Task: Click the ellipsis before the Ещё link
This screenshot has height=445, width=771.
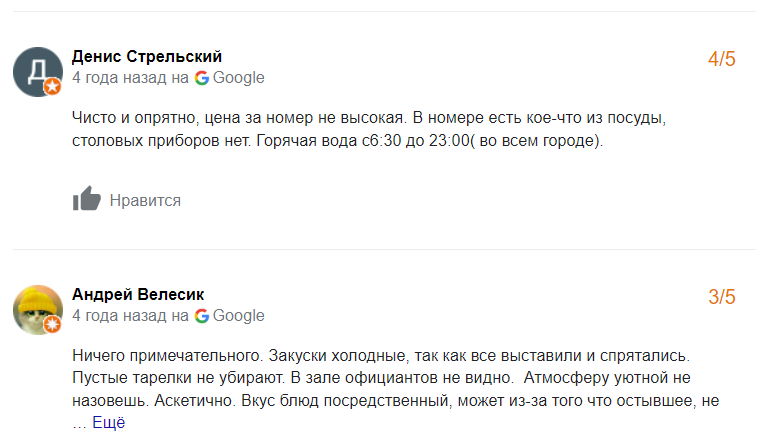Action: pos(79,423)
